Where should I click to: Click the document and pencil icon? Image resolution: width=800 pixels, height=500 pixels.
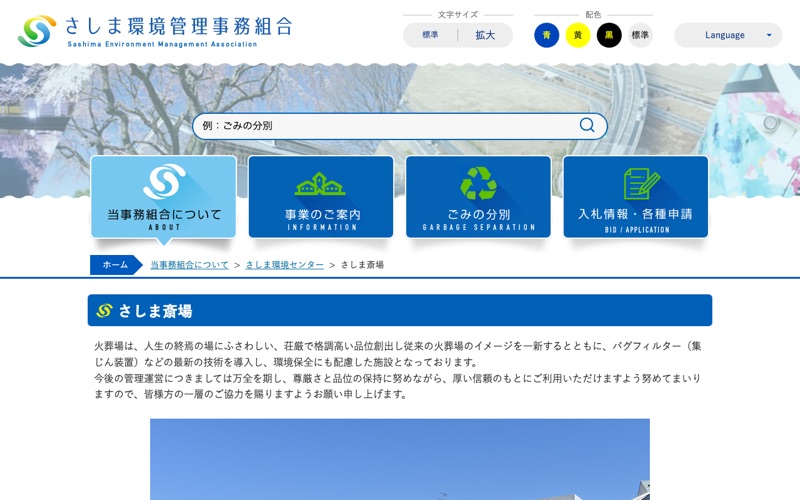coord(641,184)
